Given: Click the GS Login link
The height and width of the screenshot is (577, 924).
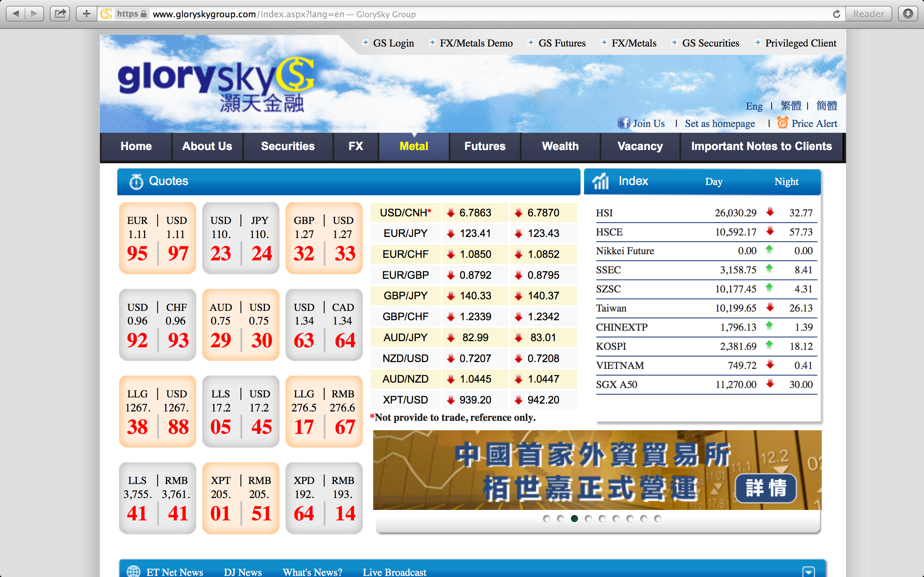Looking at the screenshot, I should click(393, 43).
